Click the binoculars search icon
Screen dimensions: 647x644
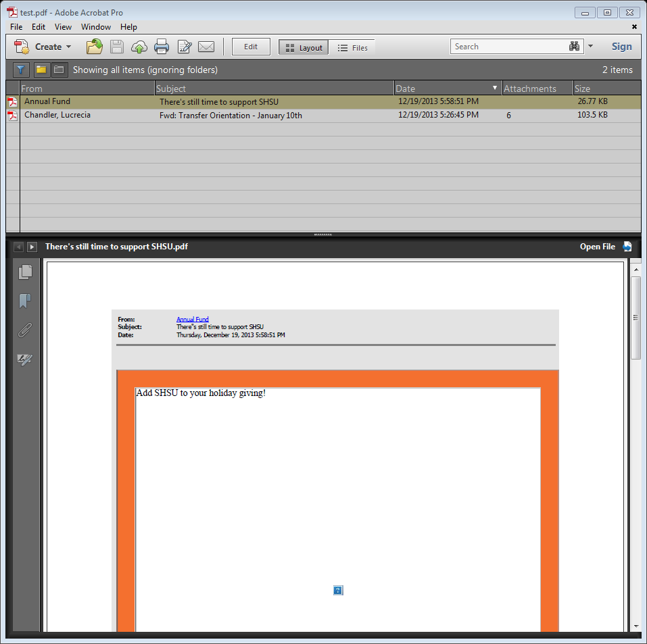pyautogui.click(x=575, y=46)
